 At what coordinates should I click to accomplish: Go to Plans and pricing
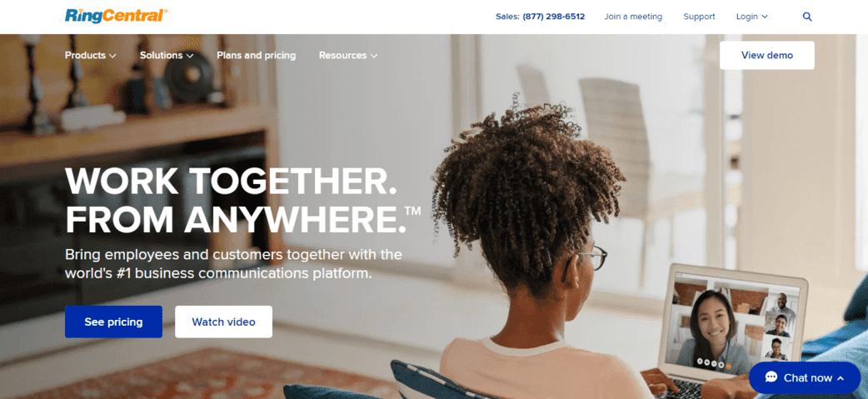(257, 55)
